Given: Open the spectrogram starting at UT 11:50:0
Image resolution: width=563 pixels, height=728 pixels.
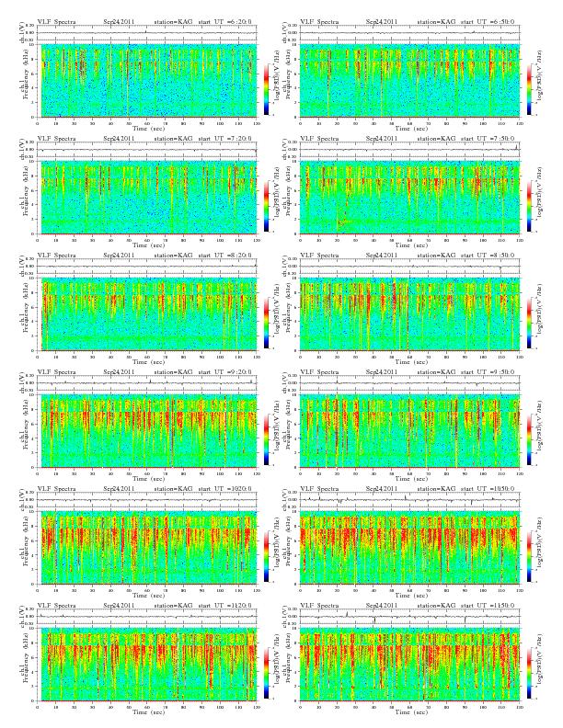Looking at the screenshot, I should 409,665.
